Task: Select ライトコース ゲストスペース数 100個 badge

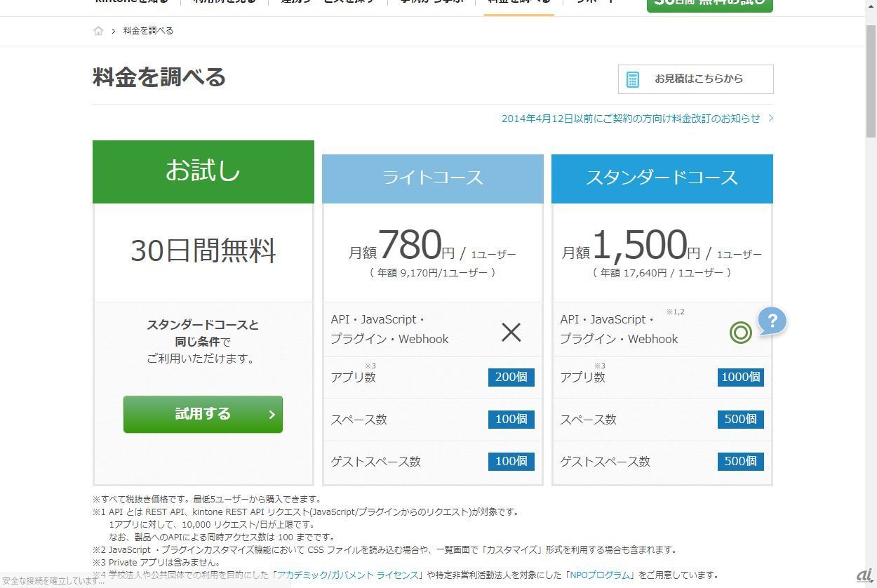Action: point(511,461)
